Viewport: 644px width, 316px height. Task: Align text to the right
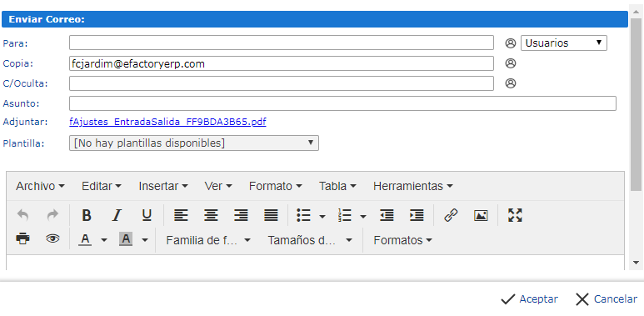point(241,215)
